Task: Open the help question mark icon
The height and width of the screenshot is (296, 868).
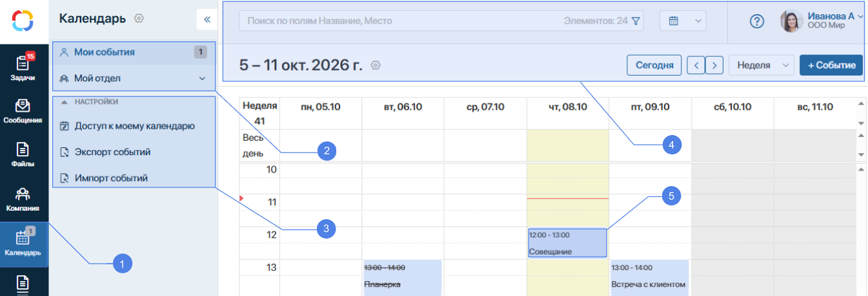Action: coord(757,21)
